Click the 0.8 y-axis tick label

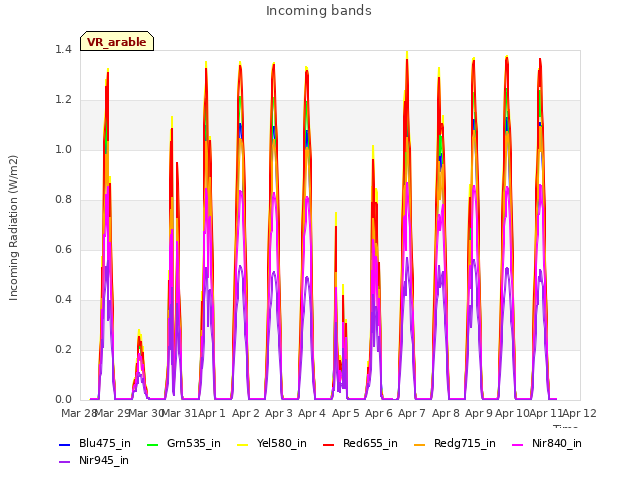pos(63,200)
